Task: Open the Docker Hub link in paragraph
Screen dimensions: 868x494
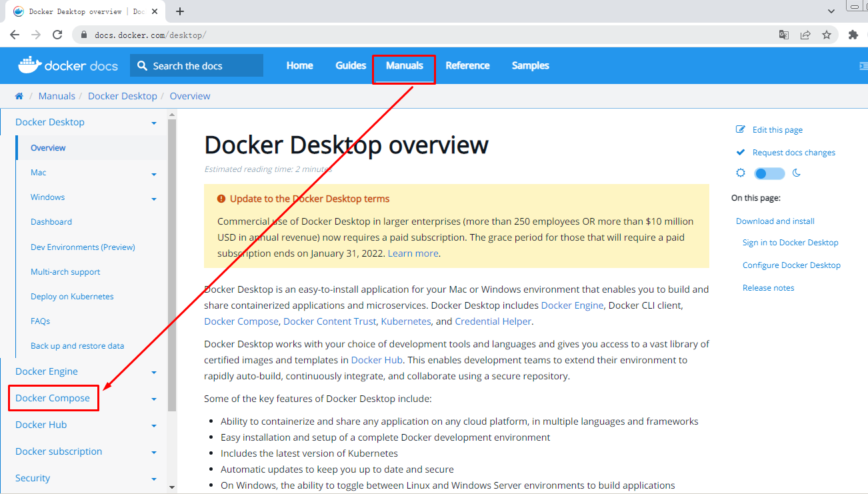Action: tap(376, 360)
